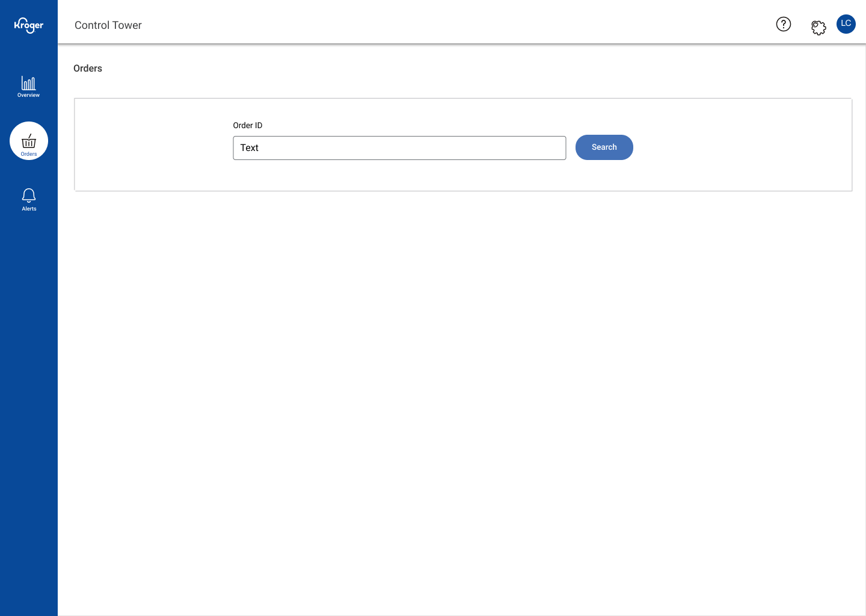Click the Kroger logo
866x616 pixels.
tap(29, 25)
